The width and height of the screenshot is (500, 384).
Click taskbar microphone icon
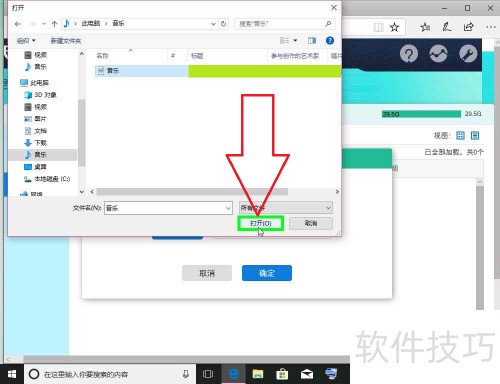(x=186, y=374)
